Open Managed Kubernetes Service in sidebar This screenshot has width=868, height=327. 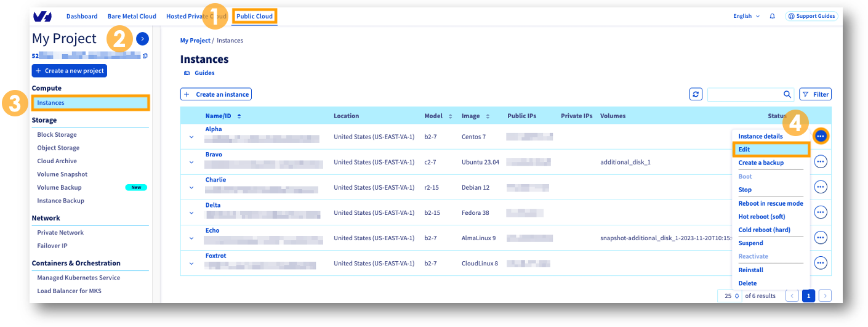(x=78, y=278)
